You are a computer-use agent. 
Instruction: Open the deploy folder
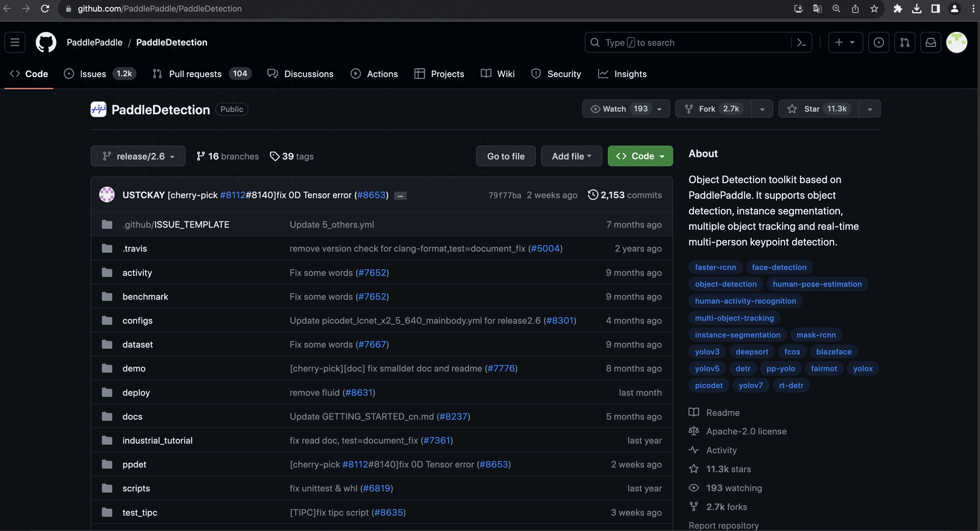136,392
